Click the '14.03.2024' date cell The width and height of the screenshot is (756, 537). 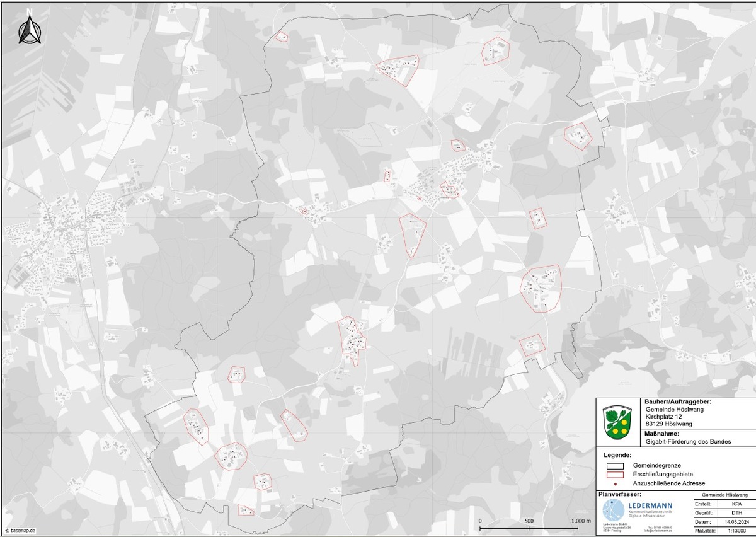tap(737, 522)
